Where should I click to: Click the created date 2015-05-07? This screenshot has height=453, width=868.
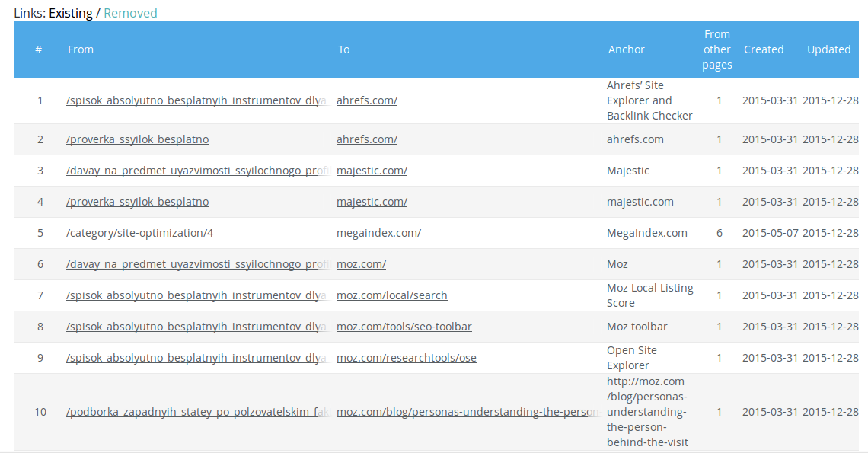coord(770,233)
